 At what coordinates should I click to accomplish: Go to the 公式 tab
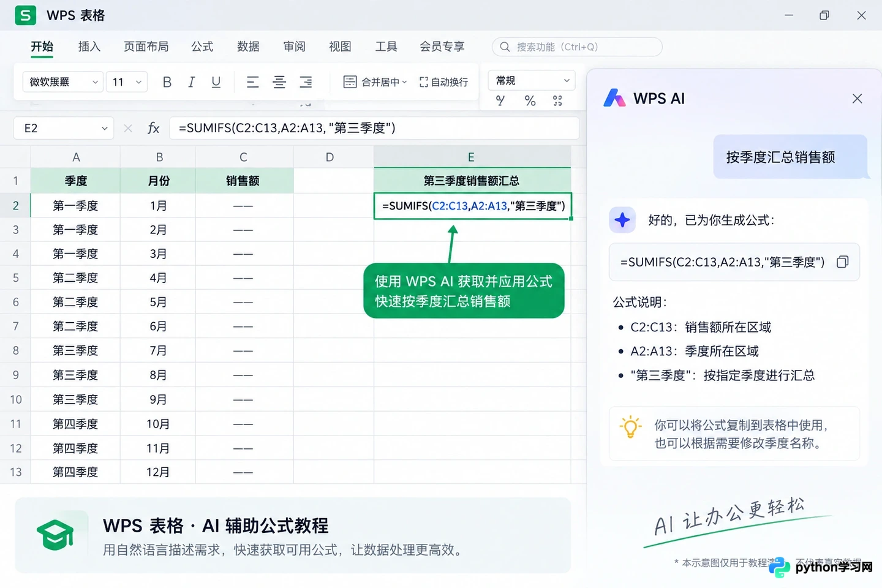click(x=202, y=47)
